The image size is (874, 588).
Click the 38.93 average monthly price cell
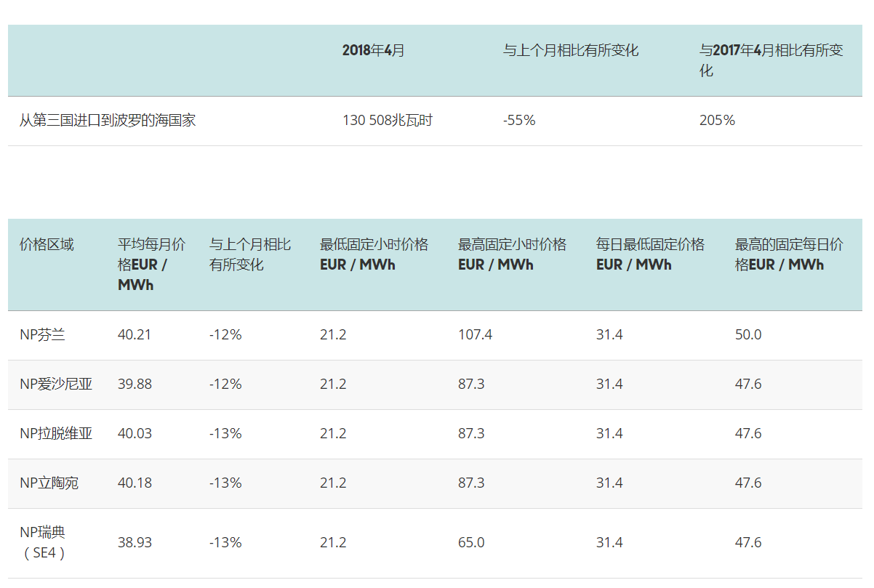pos(135,543)
